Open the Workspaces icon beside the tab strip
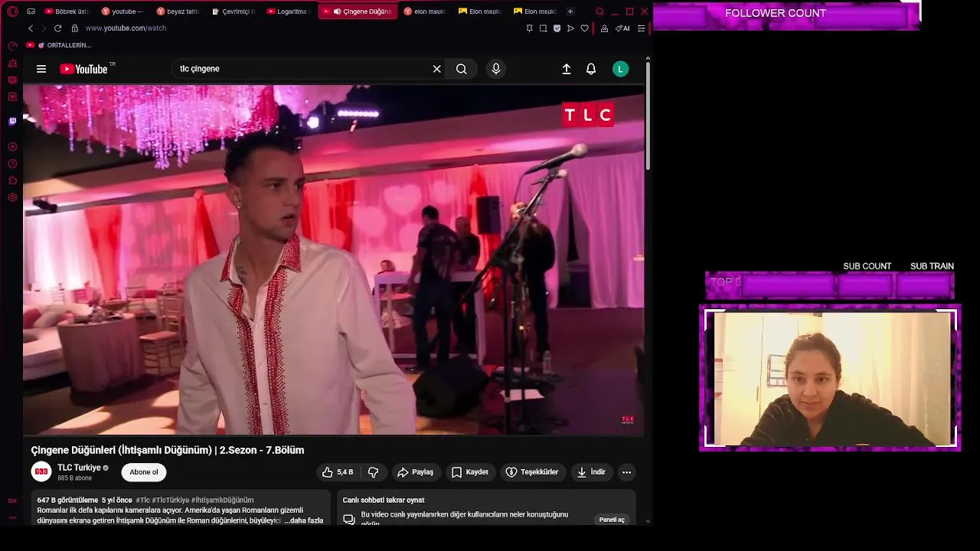The image size is (980, 551). (x=31, y=11)
